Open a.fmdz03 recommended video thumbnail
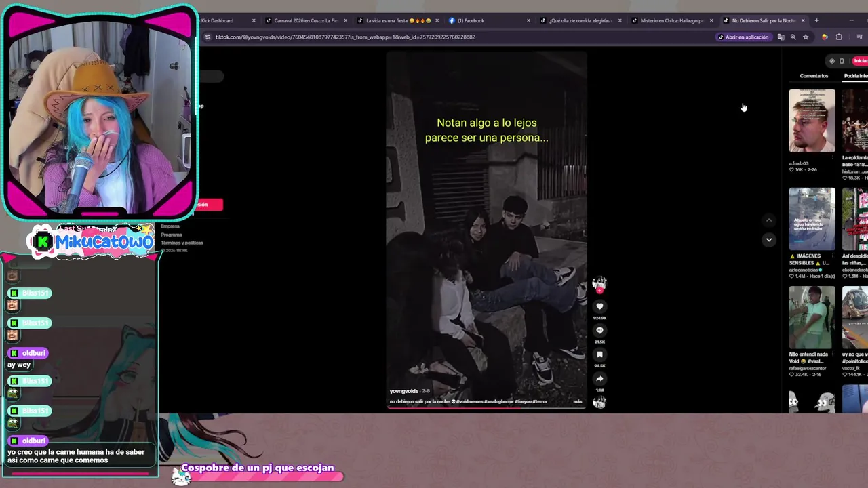868x488 pixels. [812, 121]
